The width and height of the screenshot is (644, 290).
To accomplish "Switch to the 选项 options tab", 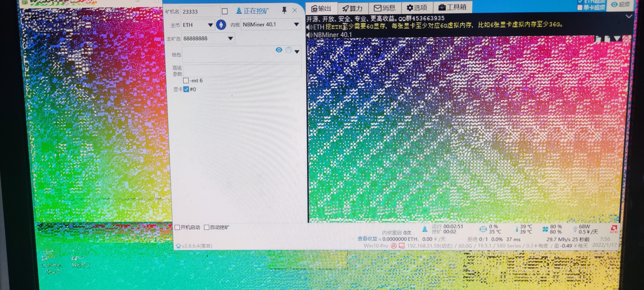I will 417,8.
